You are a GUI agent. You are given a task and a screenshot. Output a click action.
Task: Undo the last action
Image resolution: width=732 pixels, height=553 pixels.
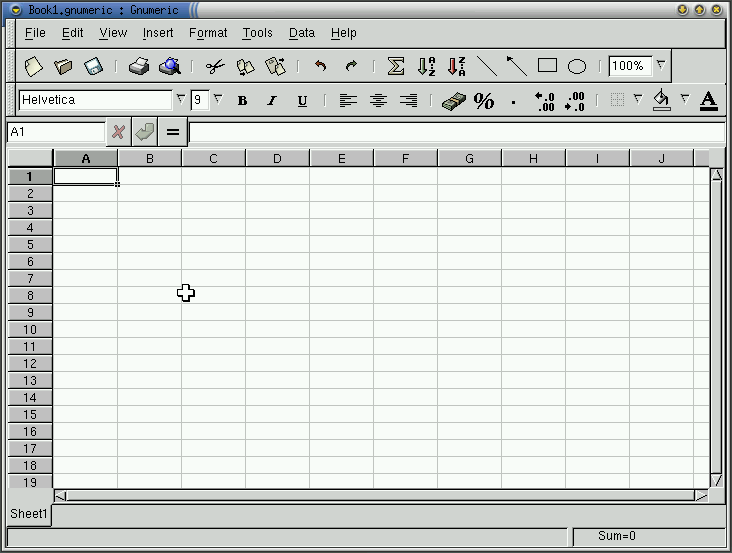[x=320, y=66]
